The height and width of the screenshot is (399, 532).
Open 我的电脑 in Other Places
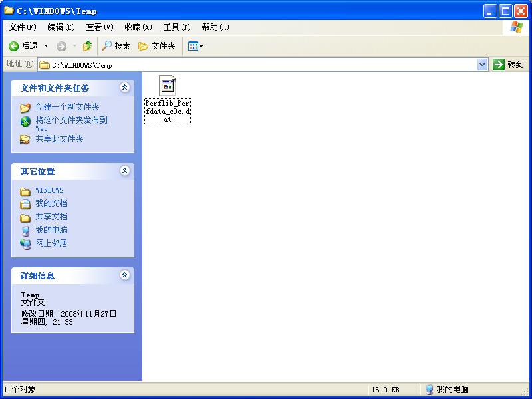[x=52, y=230]
